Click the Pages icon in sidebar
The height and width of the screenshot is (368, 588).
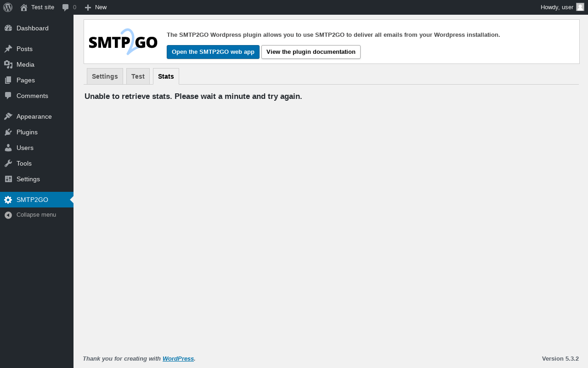point(8,80)
